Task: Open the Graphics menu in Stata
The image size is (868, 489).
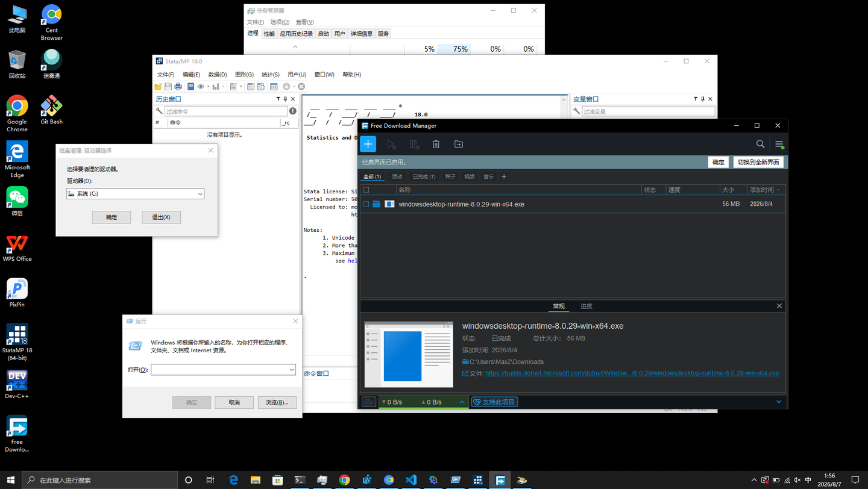Action: pos(244,75)
